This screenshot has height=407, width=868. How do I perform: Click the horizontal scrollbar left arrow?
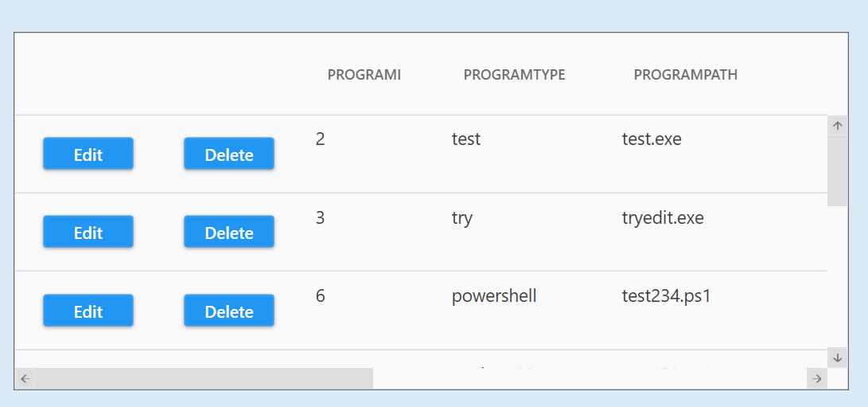click(25, 378)
